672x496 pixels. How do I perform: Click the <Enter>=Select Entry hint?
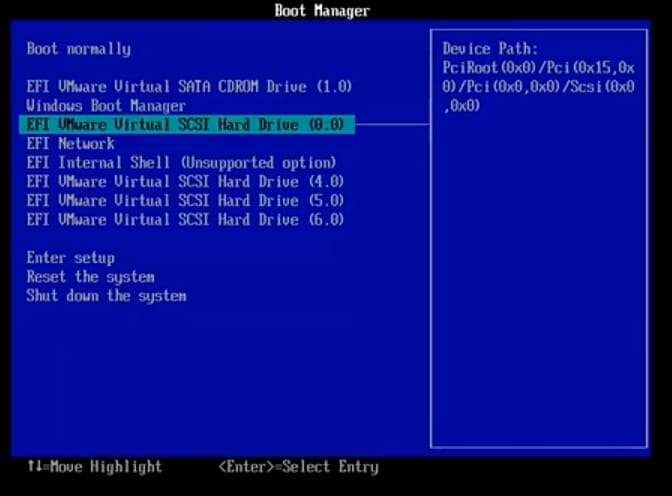(299, 466)
